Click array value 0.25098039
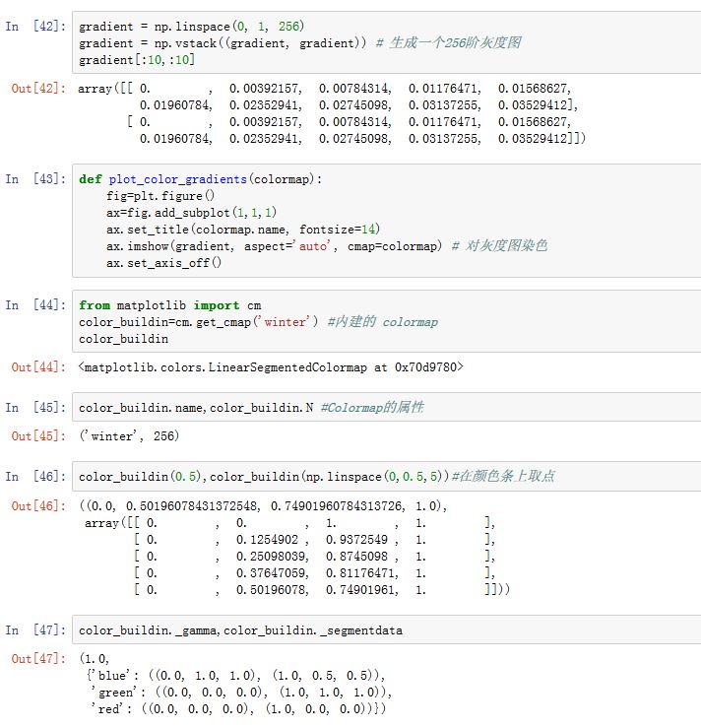This screenshot has width=701, height=728. tap(271, 557)
